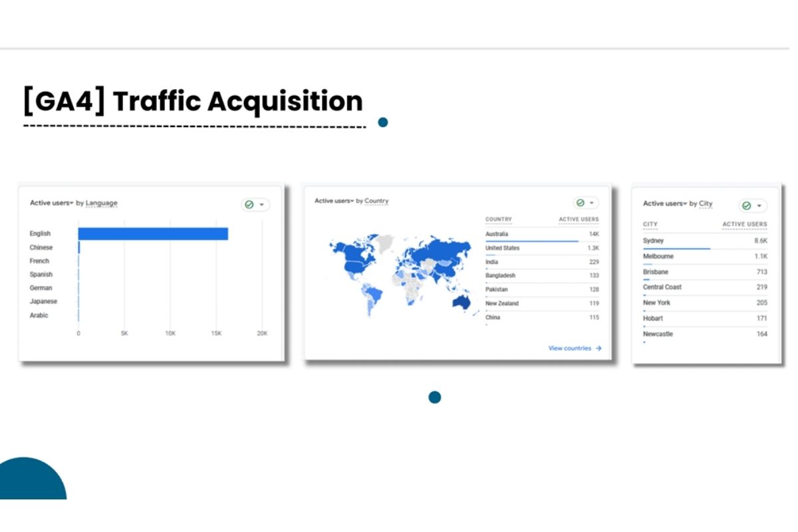Viewport: 798px width, 532px height.
Task: Click the 14K value for Australia
Action: 594,234
